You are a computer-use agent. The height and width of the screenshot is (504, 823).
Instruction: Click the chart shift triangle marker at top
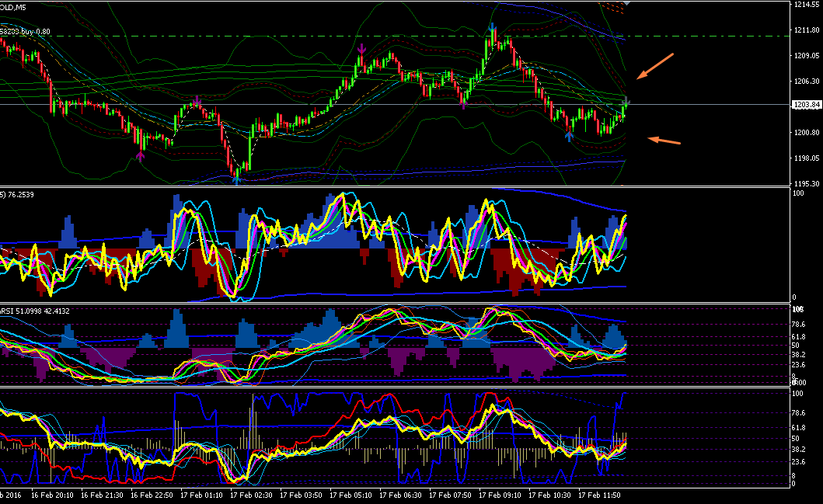point(626,3)
